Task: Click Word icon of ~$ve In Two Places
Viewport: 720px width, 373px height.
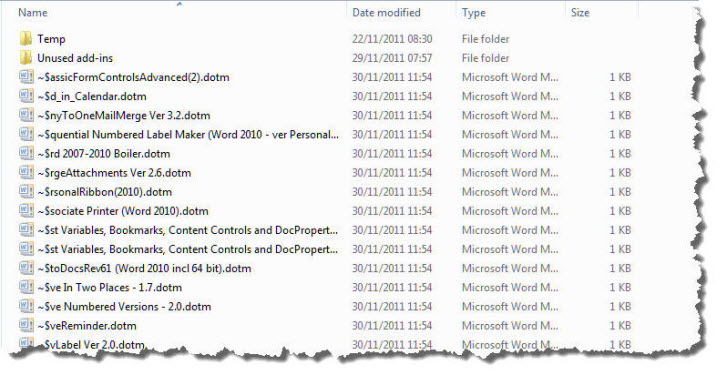Action: [x=26, y=288]
